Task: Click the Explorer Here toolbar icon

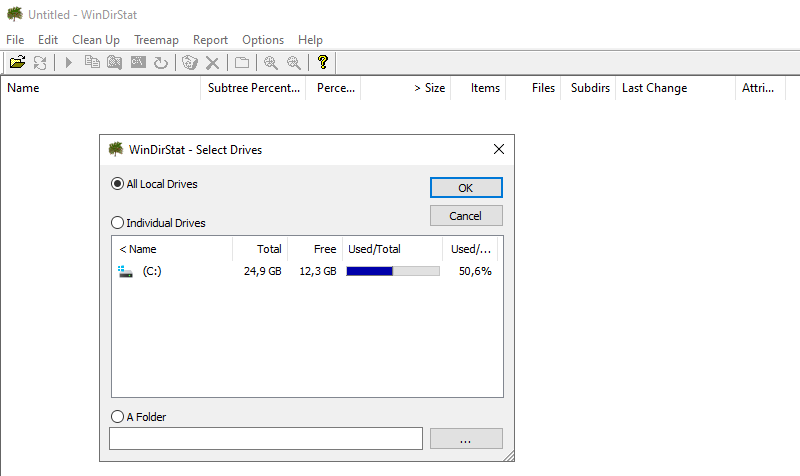Action: (114, 62)
